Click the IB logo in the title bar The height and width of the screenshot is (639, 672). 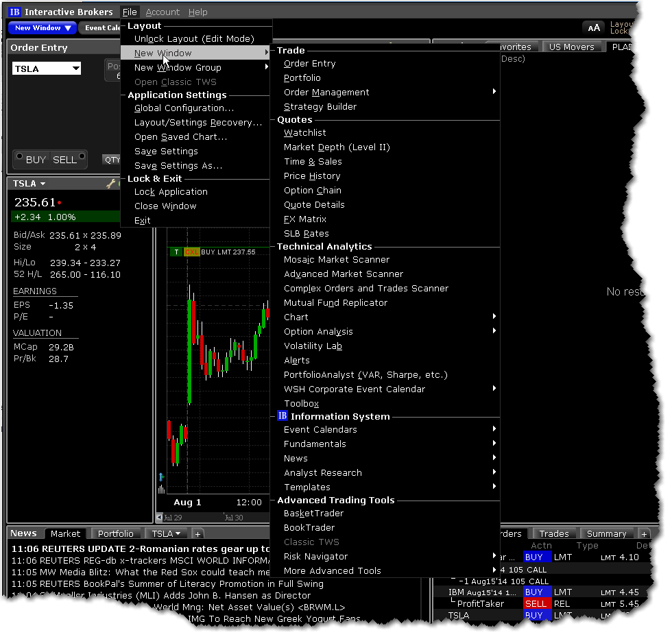click(14, 12)
